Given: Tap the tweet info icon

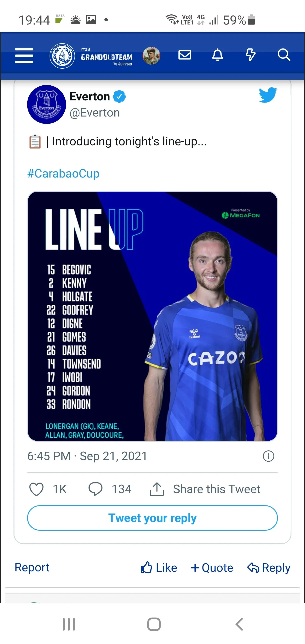Looking at the screenshot, I should click(268, 456).
